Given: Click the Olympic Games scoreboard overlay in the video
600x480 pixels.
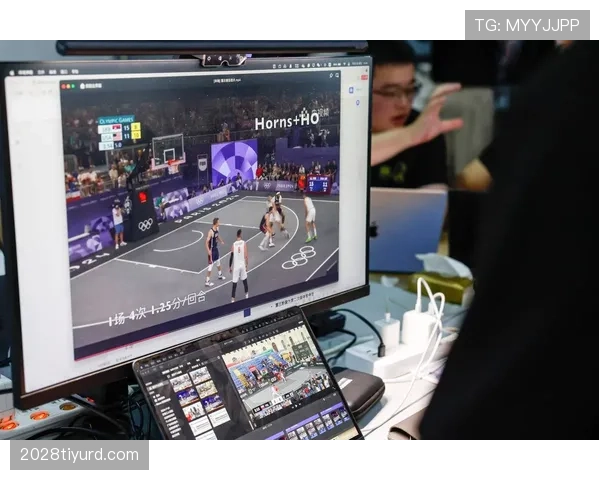Looking at the screenshot, I should [119, 132].
